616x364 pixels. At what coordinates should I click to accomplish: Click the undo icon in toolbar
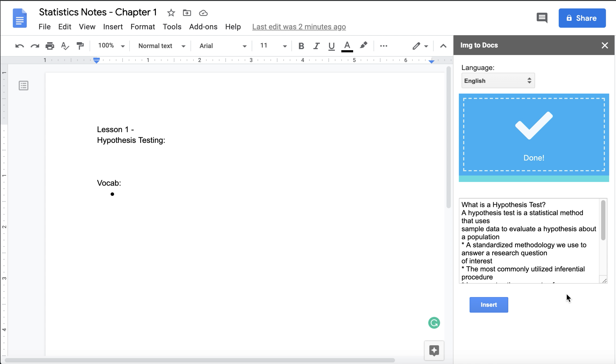(x=19, y=46)
